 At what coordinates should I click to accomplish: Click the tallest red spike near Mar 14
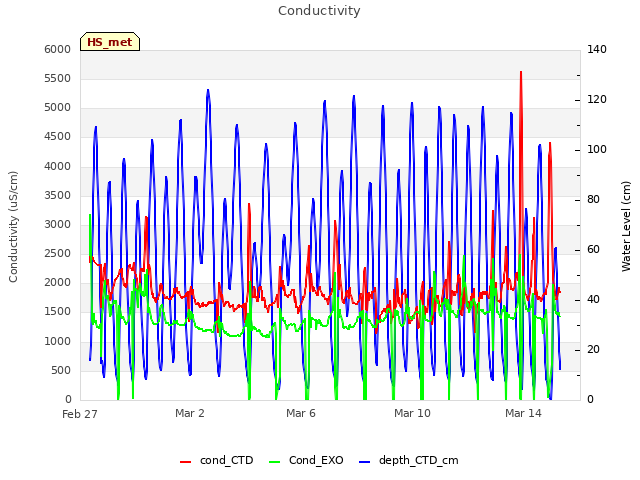[x=521, y=73]
